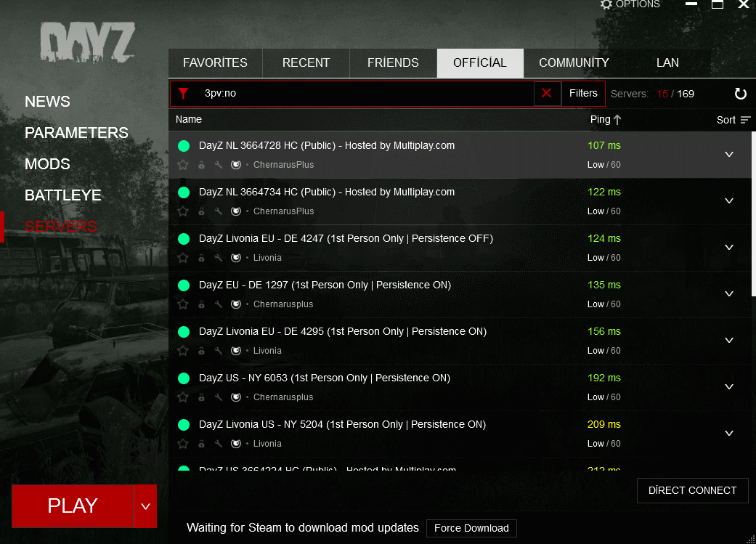Click the Direct Connect button
756x544 pixels.
pyautogui.click(x=692, y=490)
